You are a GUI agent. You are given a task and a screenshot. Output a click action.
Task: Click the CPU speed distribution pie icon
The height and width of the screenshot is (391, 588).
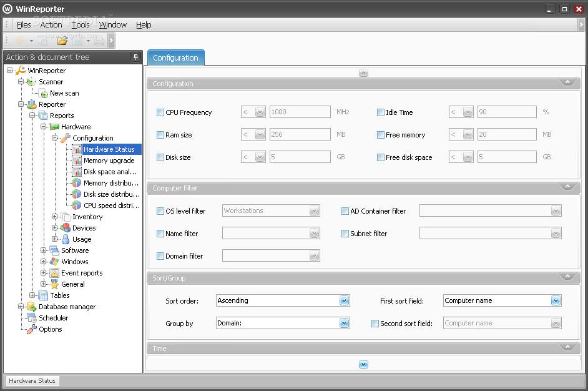tap(77, 205)
